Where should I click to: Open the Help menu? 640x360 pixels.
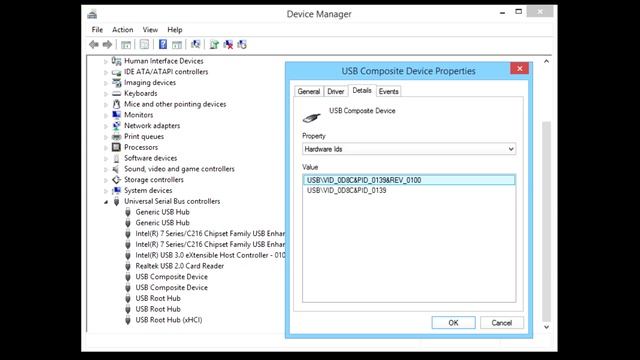tap(175, 30)
